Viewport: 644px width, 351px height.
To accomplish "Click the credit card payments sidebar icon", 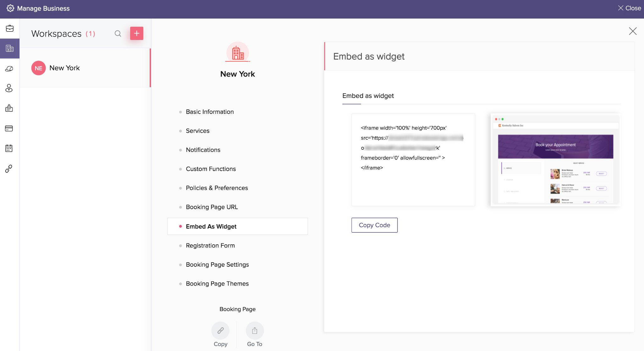I will 9,128.
